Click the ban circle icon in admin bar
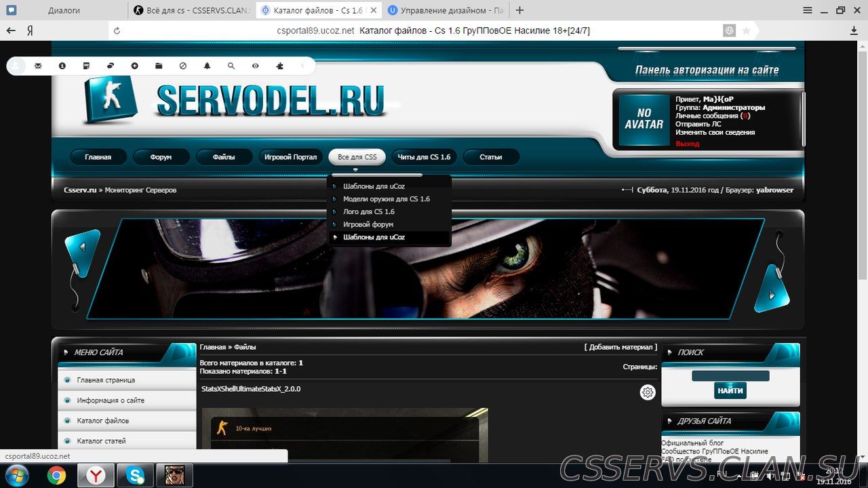The height and width of the screenshot is (488, 868). coord(182,66)
